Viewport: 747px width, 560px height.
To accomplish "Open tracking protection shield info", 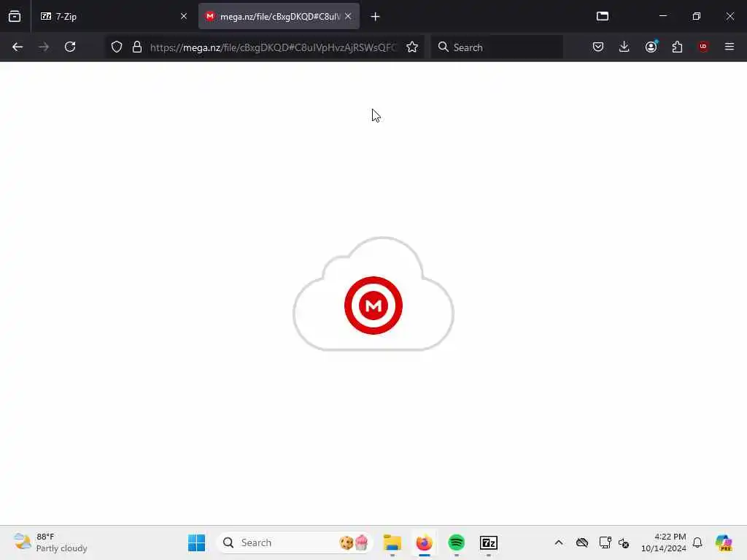I will (x=117, y=47).
